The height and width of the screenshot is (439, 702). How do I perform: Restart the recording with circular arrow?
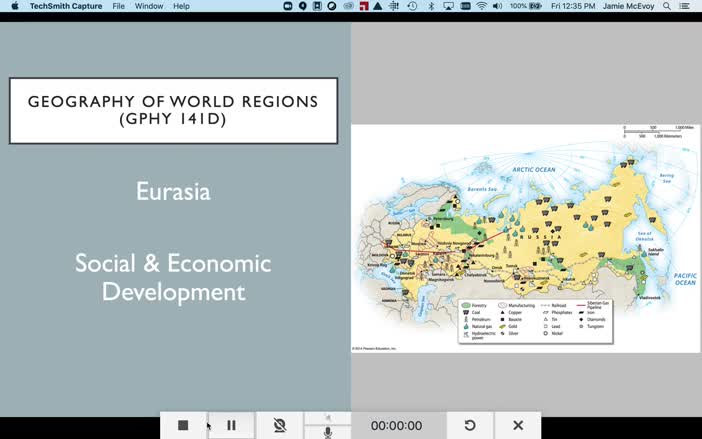tap(470, 425)
